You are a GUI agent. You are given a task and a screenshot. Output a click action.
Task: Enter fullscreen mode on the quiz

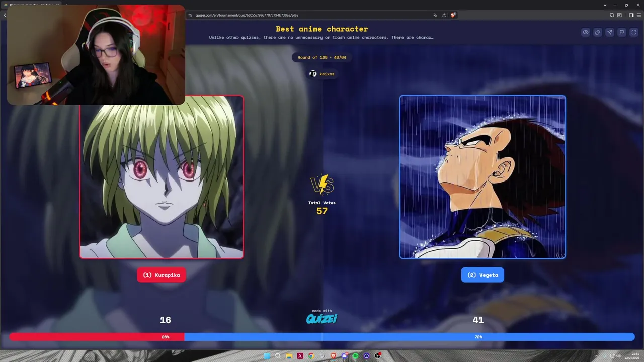(x=634, y=32)
